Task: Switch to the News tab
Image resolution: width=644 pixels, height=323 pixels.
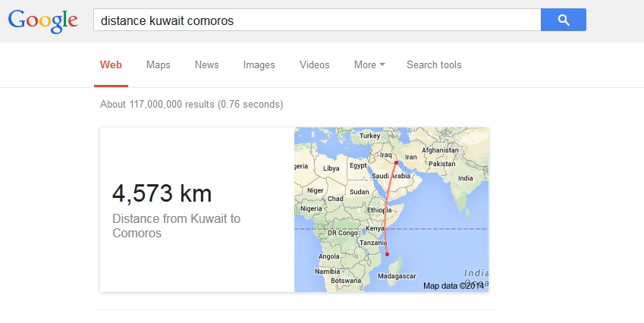Action: tap(206, 65)
